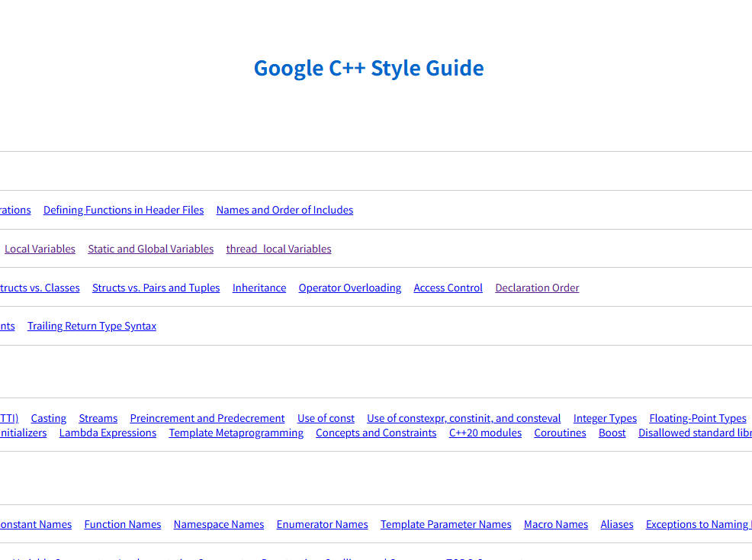This screenshot has height=560, width=752.
Task: Open the Casting section link
Action: [x=48, y=418]
